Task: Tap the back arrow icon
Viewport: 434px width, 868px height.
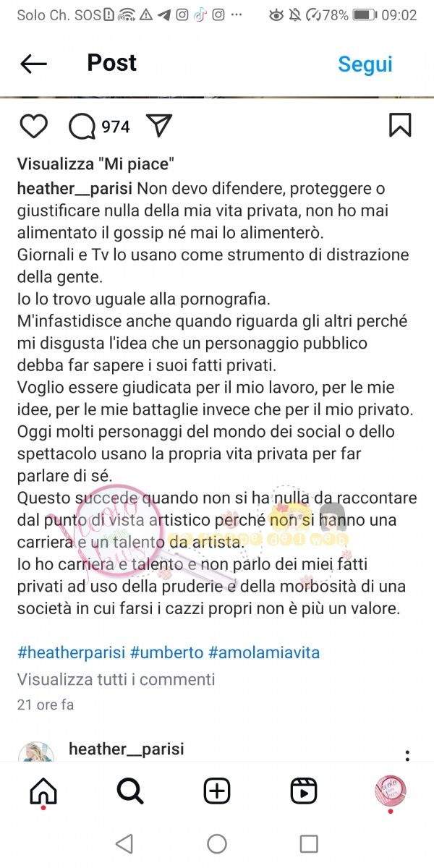Action: click(33, 64)
